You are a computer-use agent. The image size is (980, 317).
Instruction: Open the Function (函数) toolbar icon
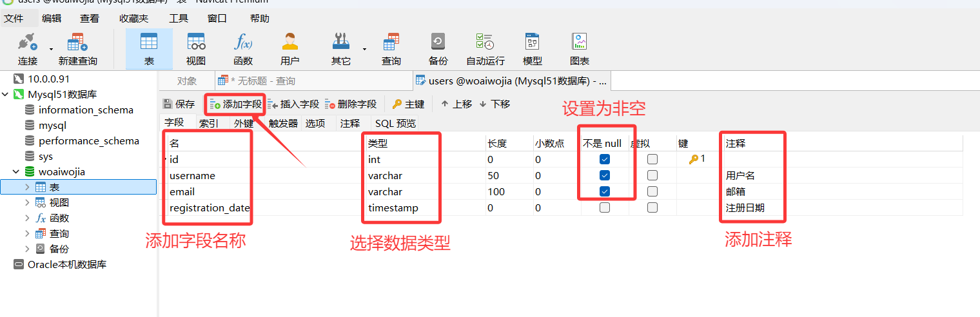point(243,49)
